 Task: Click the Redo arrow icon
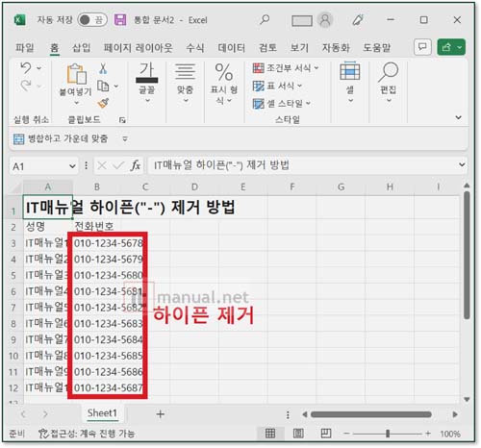26,86
